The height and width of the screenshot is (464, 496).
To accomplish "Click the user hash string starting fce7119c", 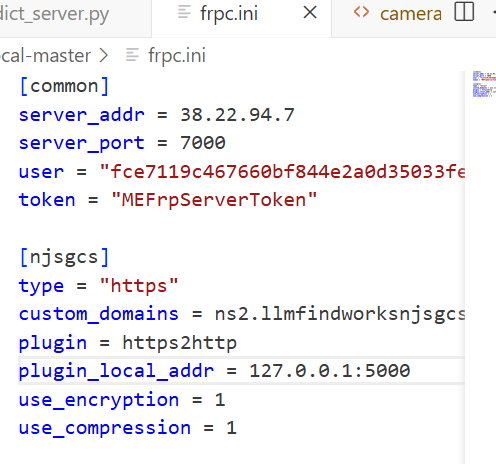I will tap(282, 172).
